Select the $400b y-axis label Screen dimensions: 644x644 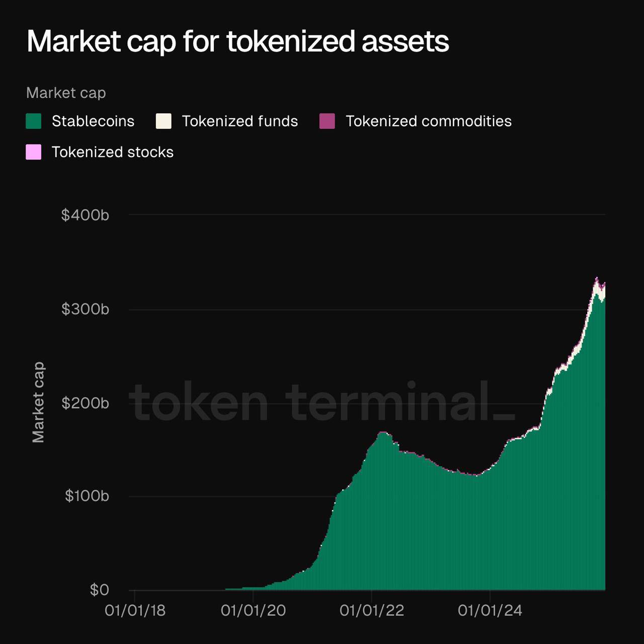(x=85, y=215)
